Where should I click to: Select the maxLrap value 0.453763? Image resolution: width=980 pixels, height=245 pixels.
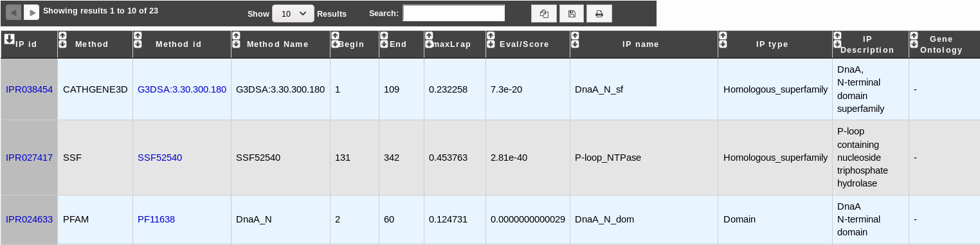click(x=448, y=158)
